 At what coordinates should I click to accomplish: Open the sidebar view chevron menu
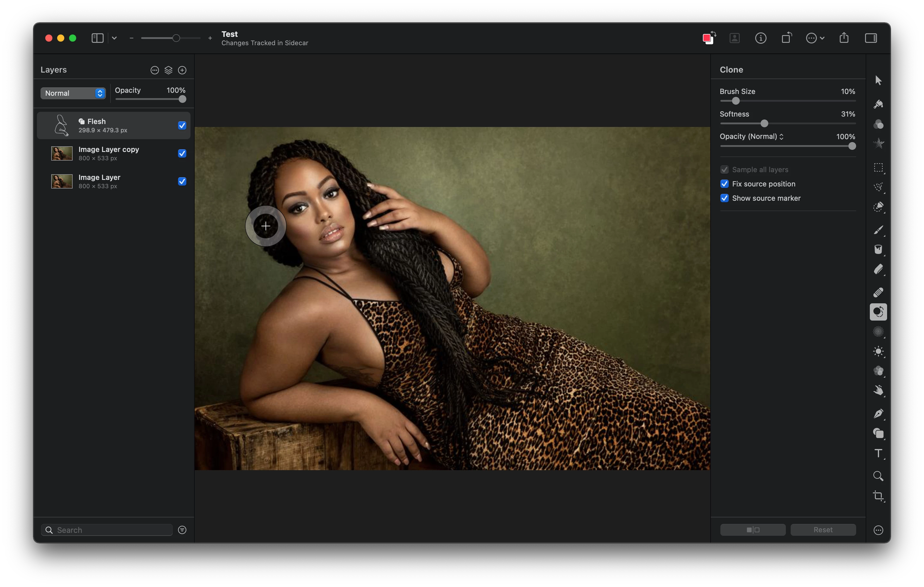point(114,38)
